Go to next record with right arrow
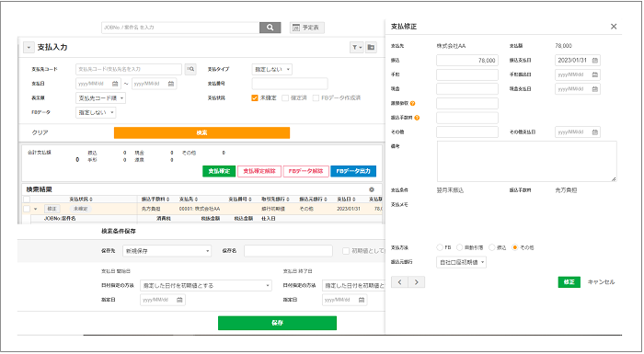This screenshot has height=354, width=644. pyautogui.click(x=417, y=282)
